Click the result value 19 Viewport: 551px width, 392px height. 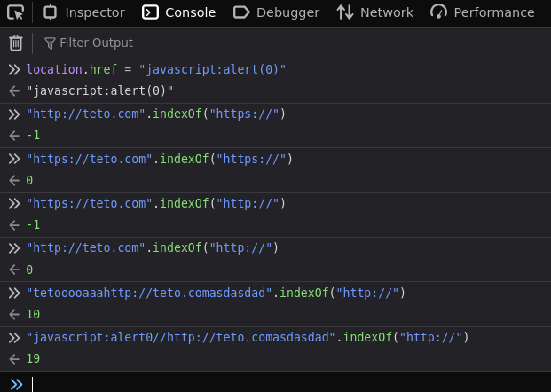(33, 359)
